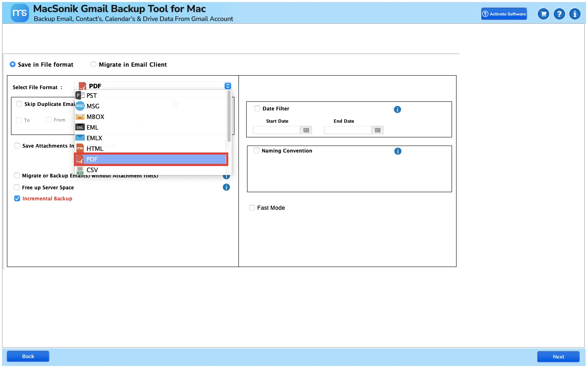
Task: Open the End Date calendar picker icon
Action: [378, 130]
